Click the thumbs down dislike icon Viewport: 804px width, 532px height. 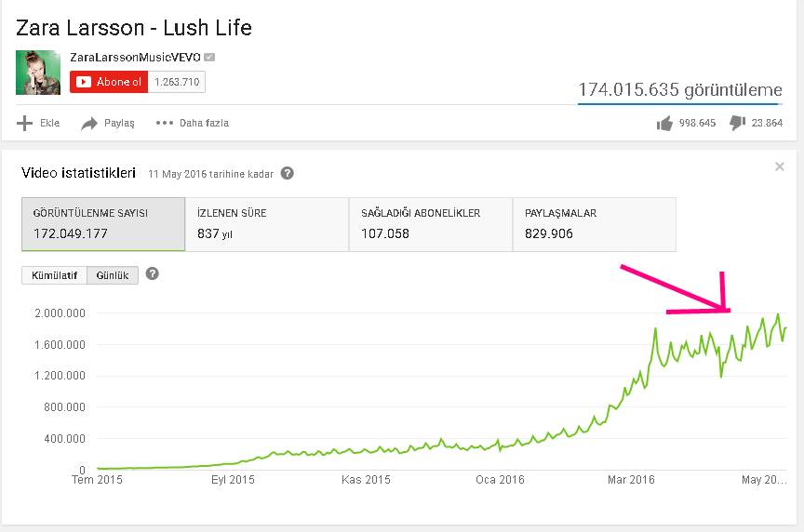coord(737,123)
